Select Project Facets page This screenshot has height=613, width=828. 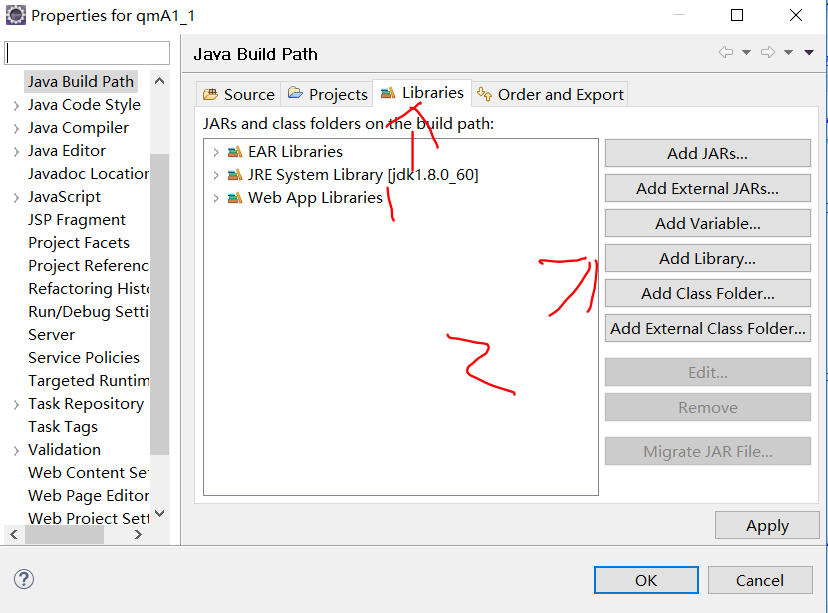[79, 242]
